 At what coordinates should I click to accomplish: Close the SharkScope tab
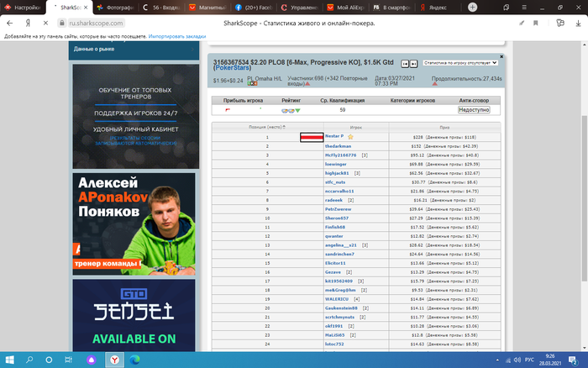pyautogui.click(x=86, y=7)
